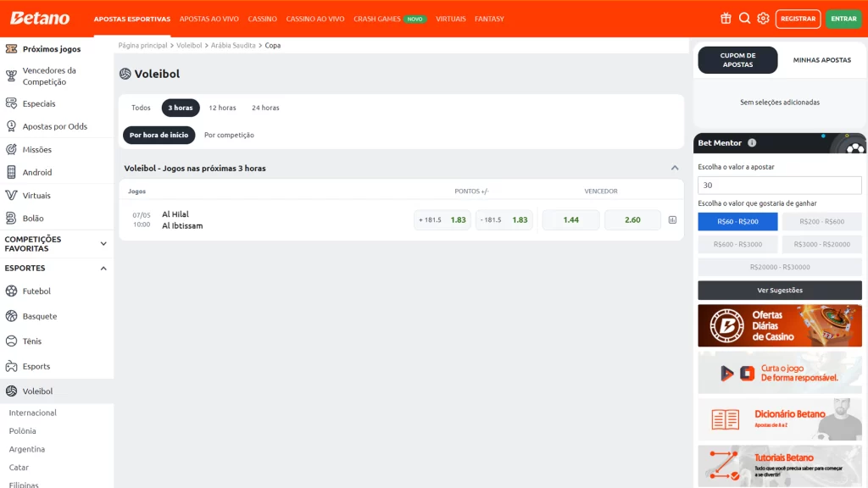The image size is (868, 488).
Task: Open Fantasy top nav item
Action: pyautogui.click(x=489, y=19)
